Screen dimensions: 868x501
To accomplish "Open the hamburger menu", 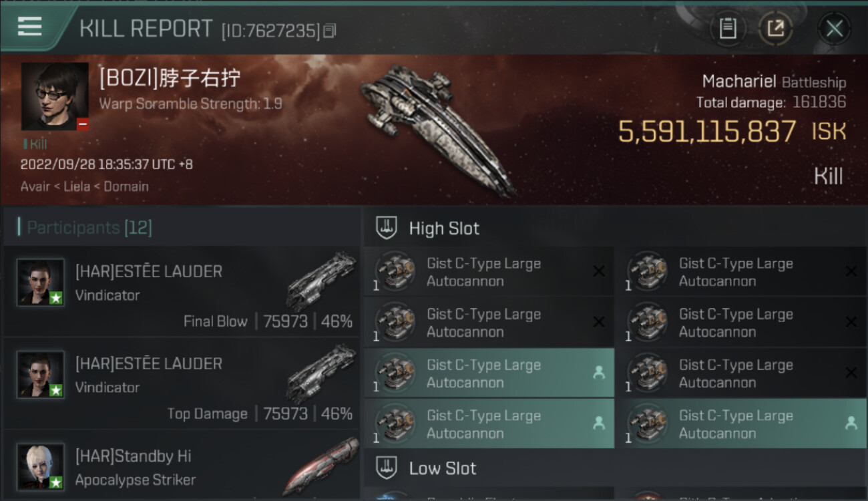I will coord(30,27).
